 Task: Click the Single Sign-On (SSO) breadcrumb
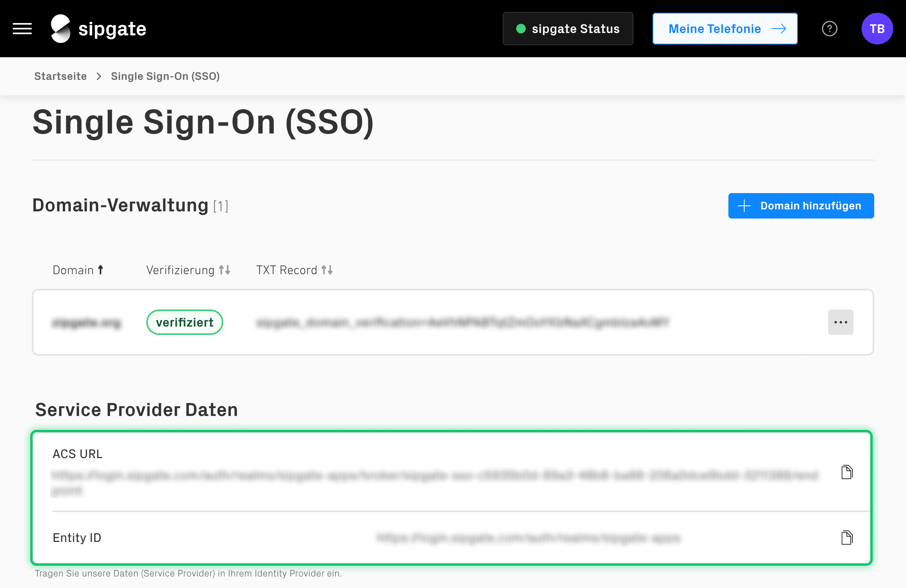(x=165, y=76)
